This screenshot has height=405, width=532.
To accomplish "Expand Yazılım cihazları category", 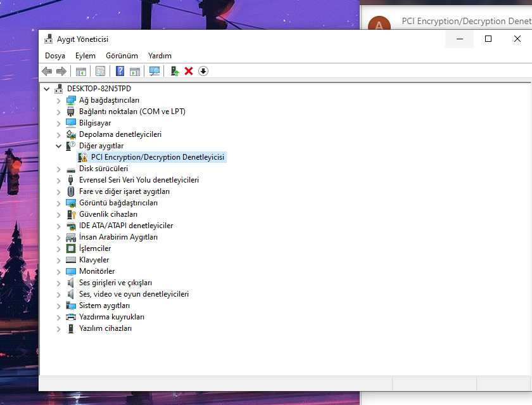I will [59, 329].
